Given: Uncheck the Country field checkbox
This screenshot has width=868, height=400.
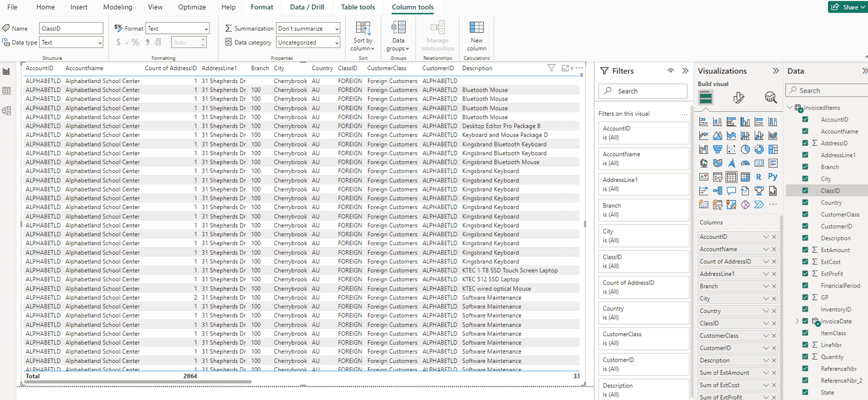Looking at the screenshot, I should [x=805, y=202].
